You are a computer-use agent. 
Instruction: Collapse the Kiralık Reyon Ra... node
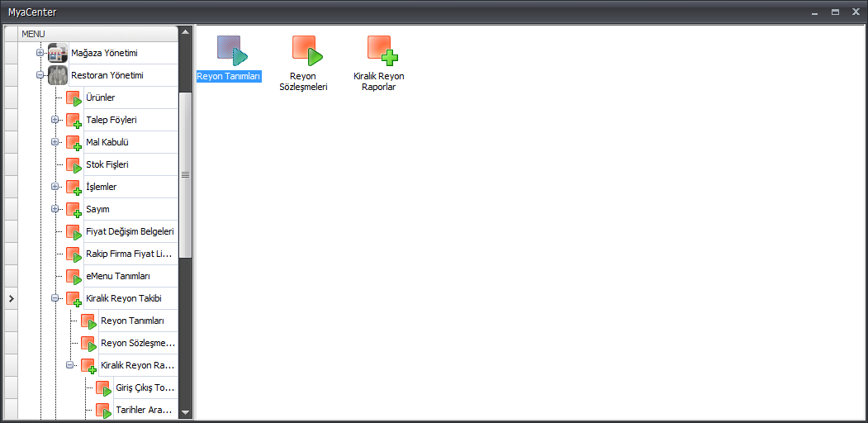(x=69, y=365)
